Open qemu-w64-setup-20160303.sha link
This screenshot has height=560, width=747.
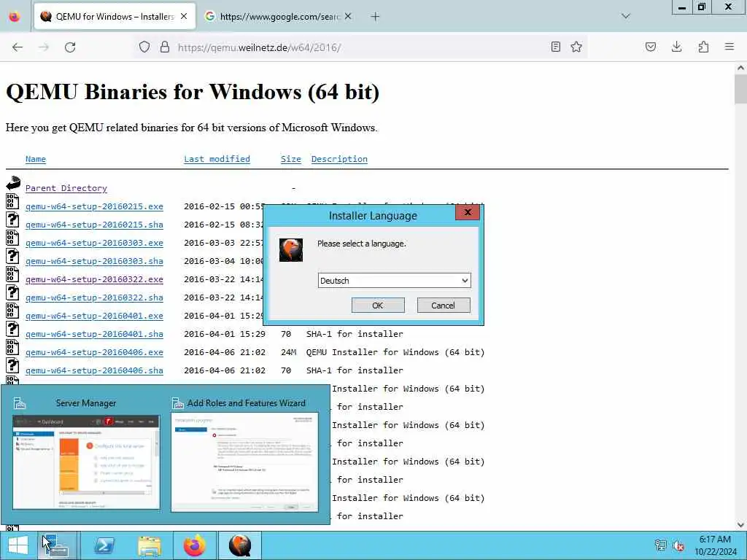pyautogui.click(x=94, y=261)
